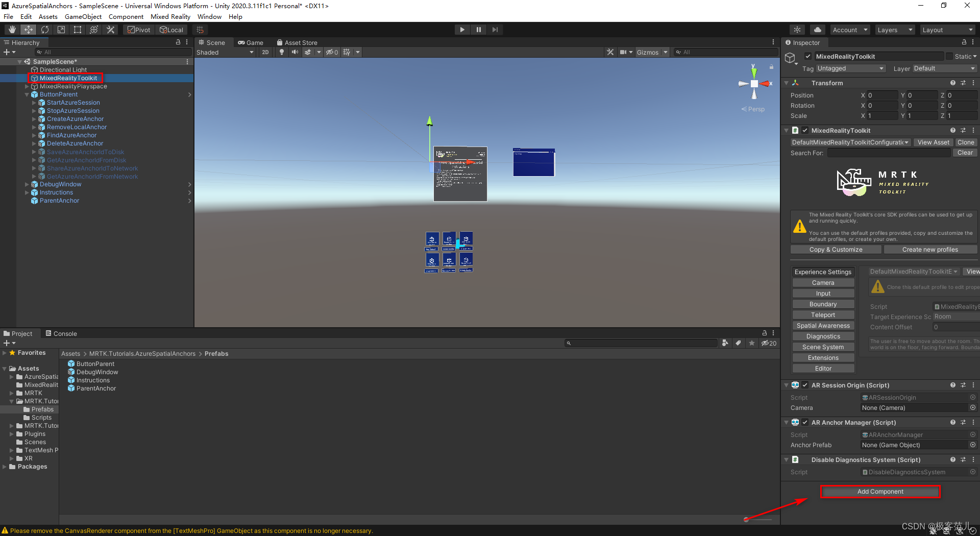Open Layout dropdown
980x536 pixels.
click(948, 30)
